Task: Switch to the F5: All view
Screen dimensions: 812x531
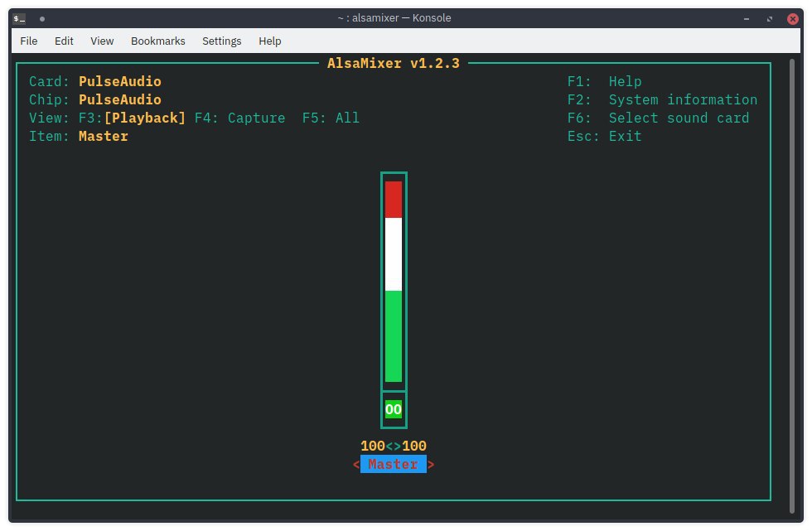Action: pyautogui.click(x=331, y=118)
